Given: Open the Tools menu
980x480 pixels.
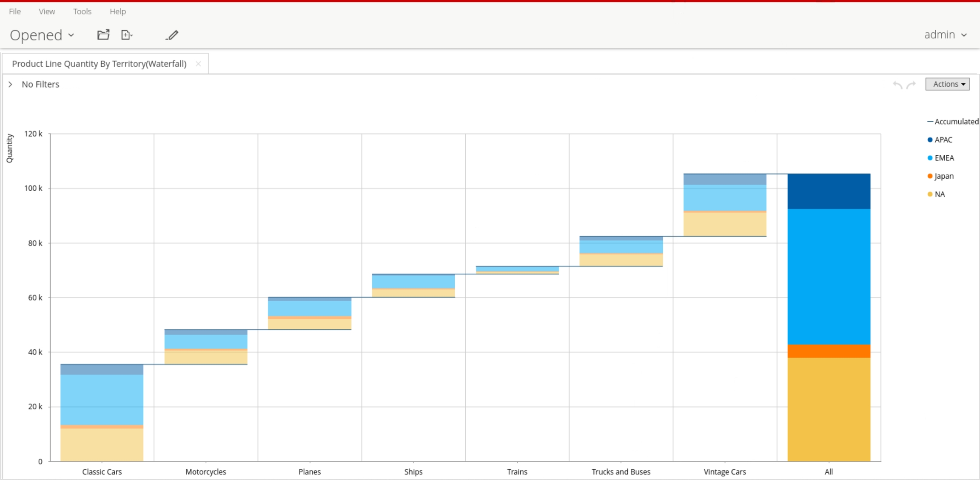Looking at the screenshot, I should pos(82,11).
